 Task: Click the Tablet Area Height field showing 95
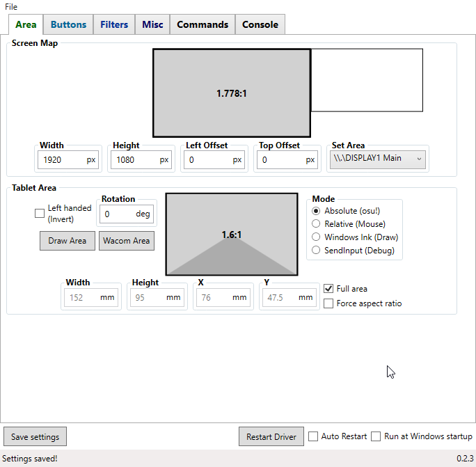[157, 297]
